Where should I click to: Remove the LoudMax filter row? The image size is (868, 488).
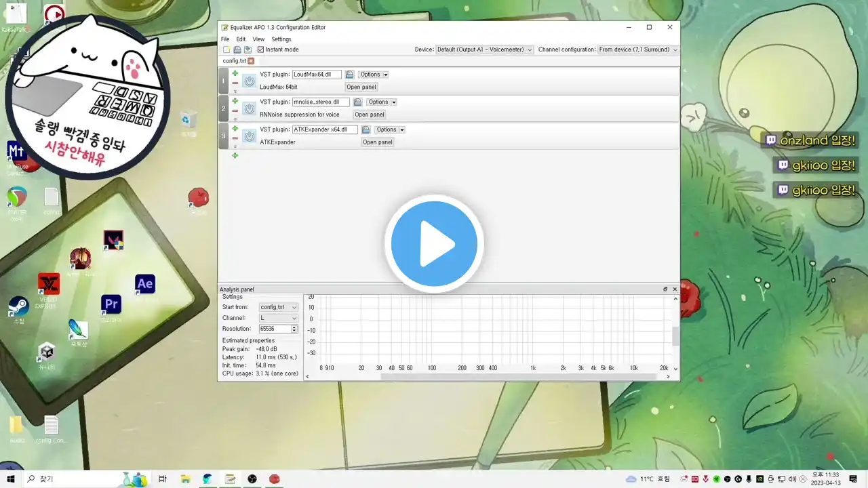[x=235, y=83]
